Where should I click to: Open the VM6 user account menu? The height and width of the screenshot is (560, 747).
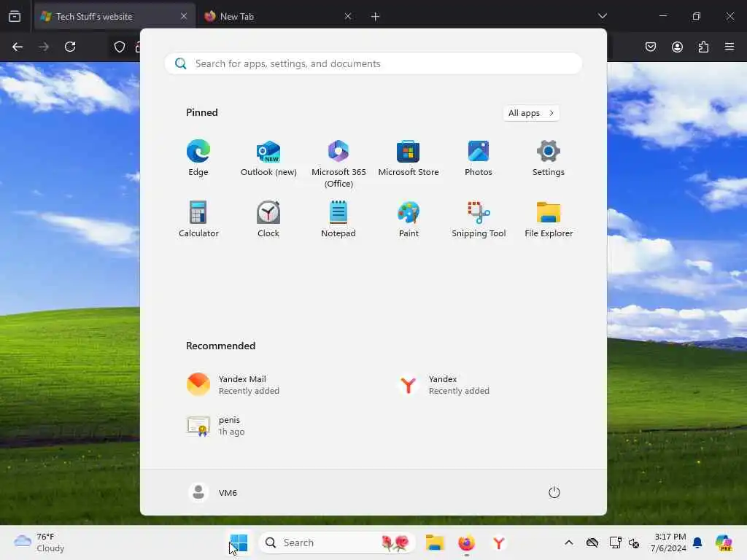213,492
